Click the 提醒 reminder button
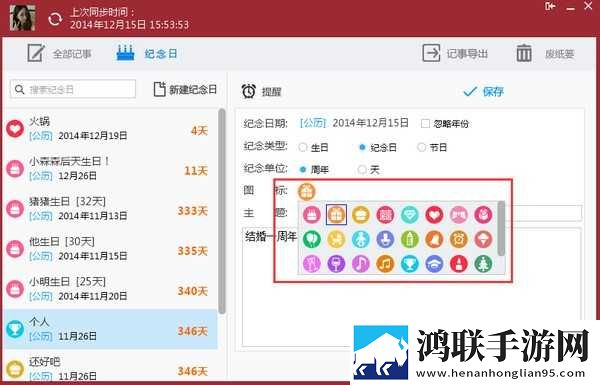 click(262, 91)
